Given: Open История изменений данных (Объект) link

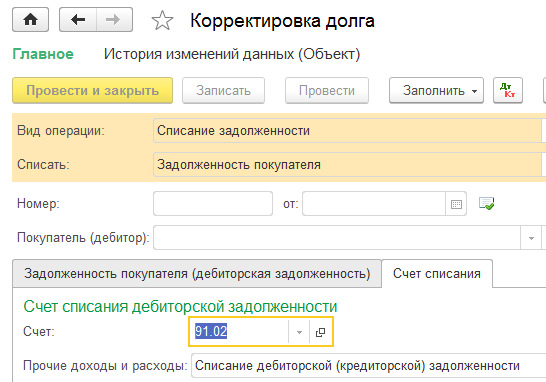Looking at the screenshot, I should [232, 54].
